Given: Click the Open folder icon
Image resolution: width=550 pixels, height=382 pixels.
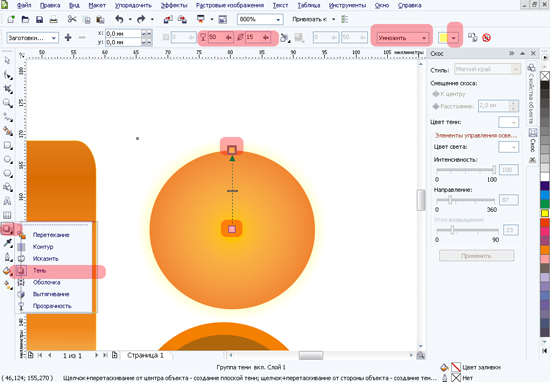Looking at the screenshot, I should (25, 19).
